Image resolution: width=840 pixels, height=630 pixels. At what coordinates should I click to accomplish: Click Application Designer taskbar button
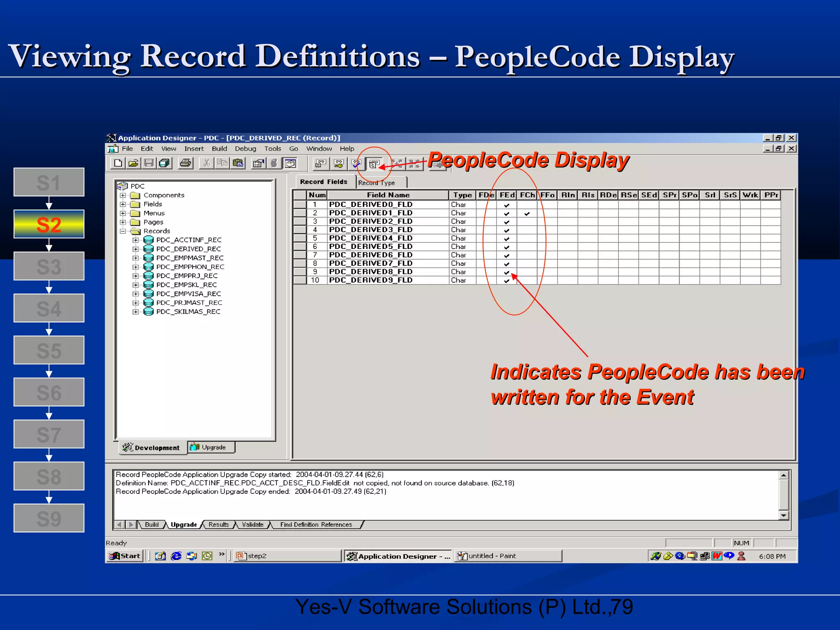(x=398, y=556)
